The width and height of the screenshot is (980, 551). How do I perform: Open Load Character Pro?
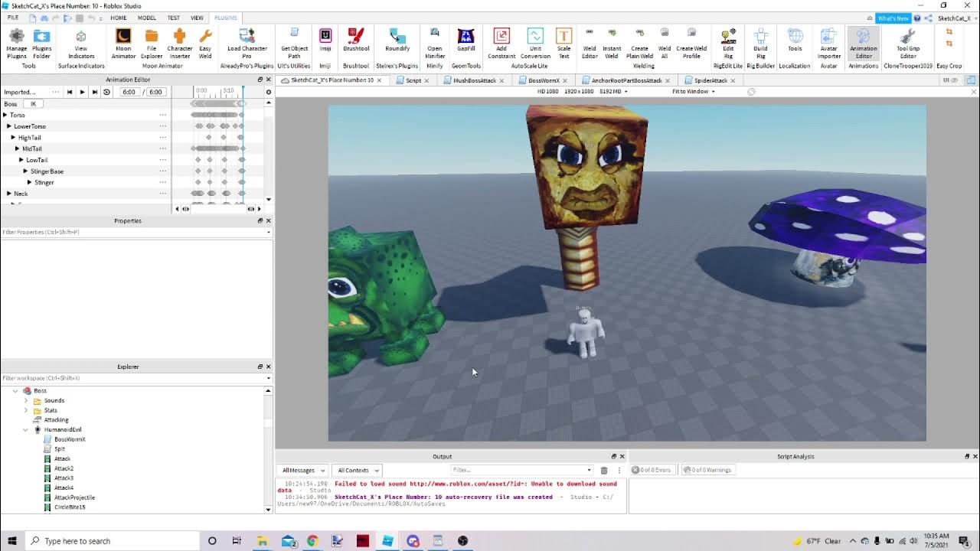coord(247,44)
